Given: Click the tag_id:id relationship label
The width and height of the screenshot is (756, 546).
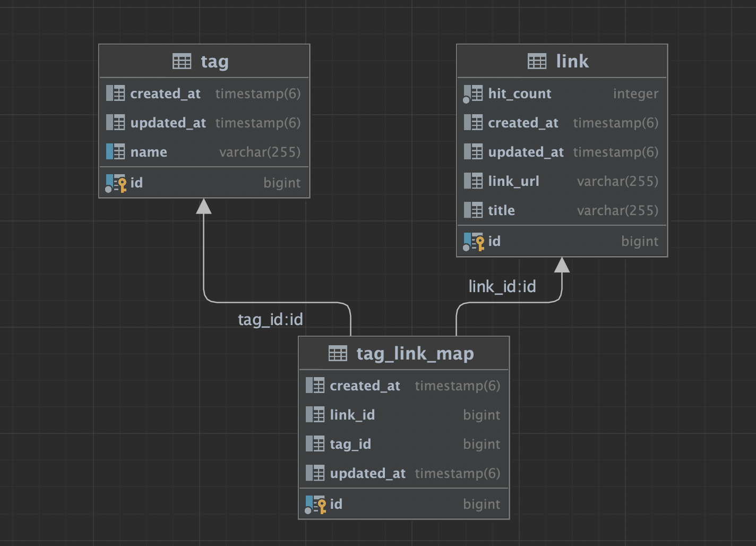Looking at the screenshot, I should [x=270, y=320].
